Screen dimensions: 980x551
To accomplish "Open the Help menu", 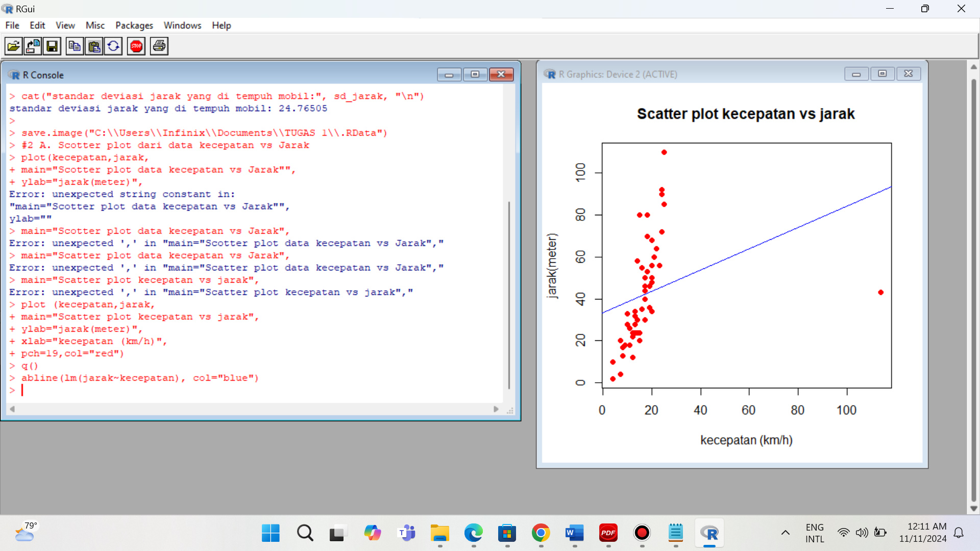I will point(222,26).
